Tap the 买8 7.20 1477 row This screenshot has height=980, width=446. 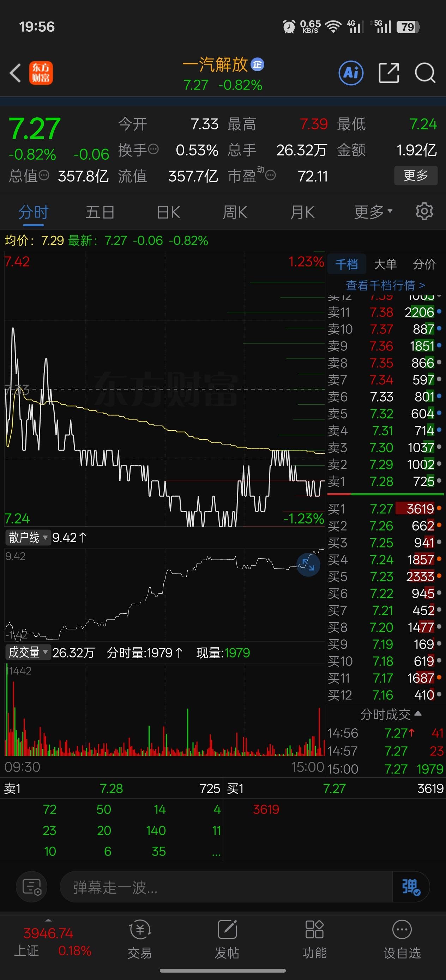tap(385, 627)
